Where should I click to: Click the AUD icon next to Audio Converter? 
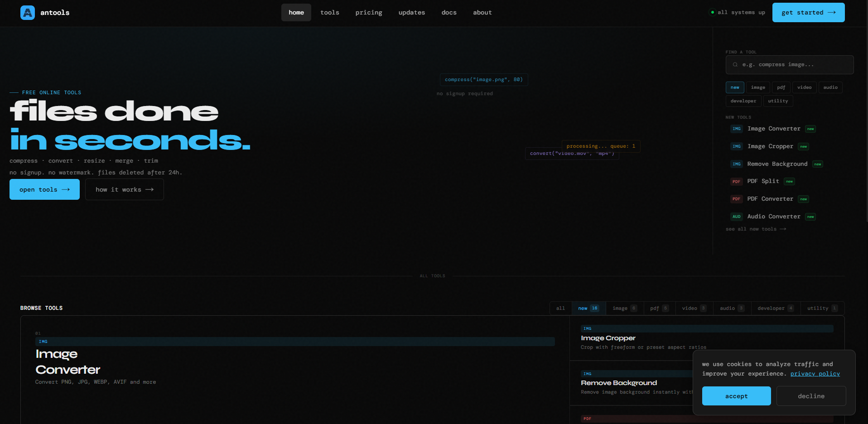click(x=736, y=217)
